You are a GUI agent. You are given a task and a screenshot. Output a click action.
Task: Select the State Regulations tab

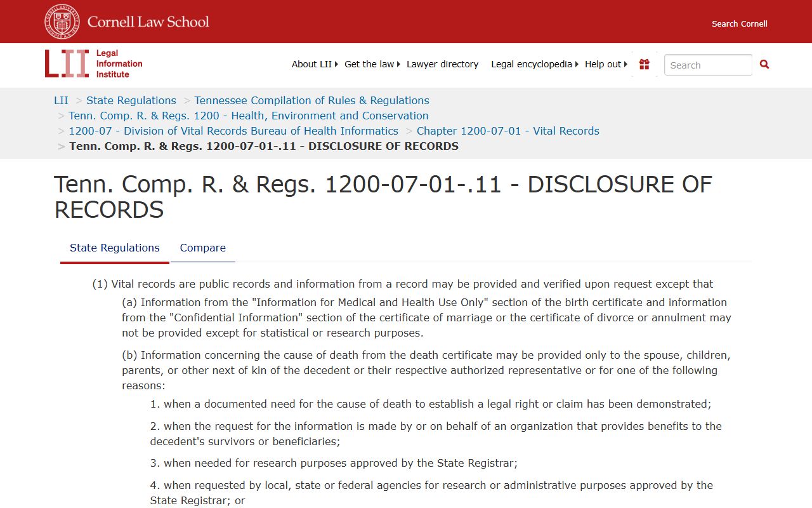115,248
